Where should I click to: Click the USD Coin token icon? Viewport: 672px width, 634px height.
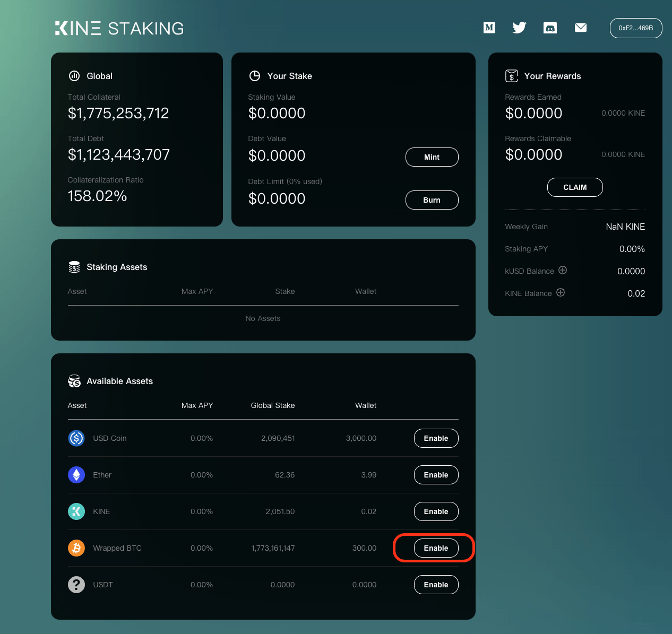(76, 438)
